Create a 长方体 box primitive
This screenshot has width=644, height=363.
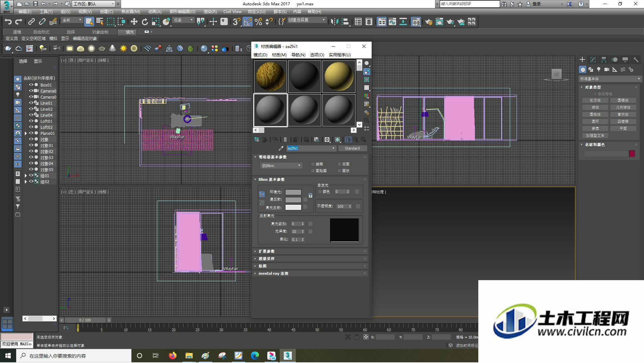595,100
